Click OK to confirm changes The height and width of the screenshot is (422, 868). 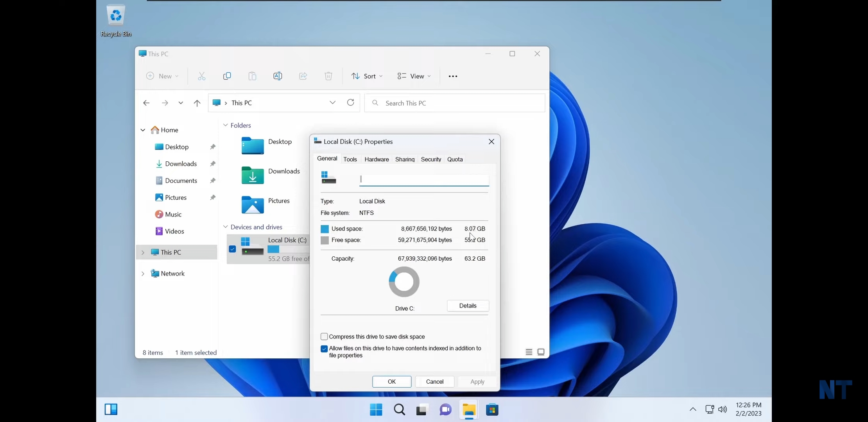[391, 381]
